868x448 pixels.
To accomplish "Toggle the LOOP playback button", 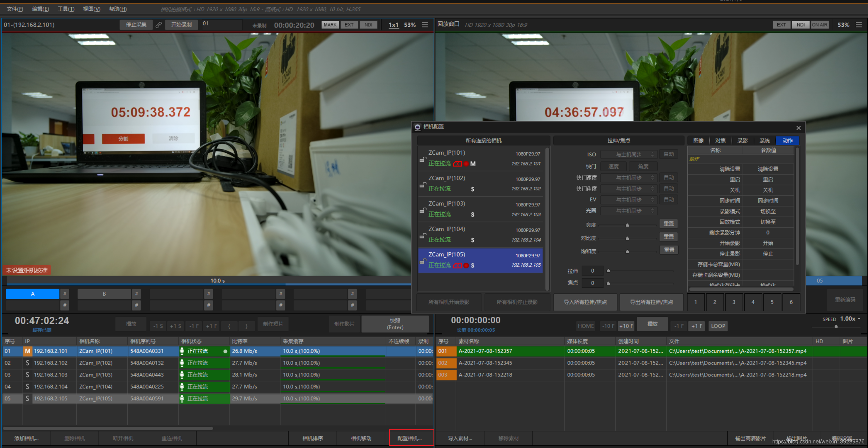I will tap(718, 326).
